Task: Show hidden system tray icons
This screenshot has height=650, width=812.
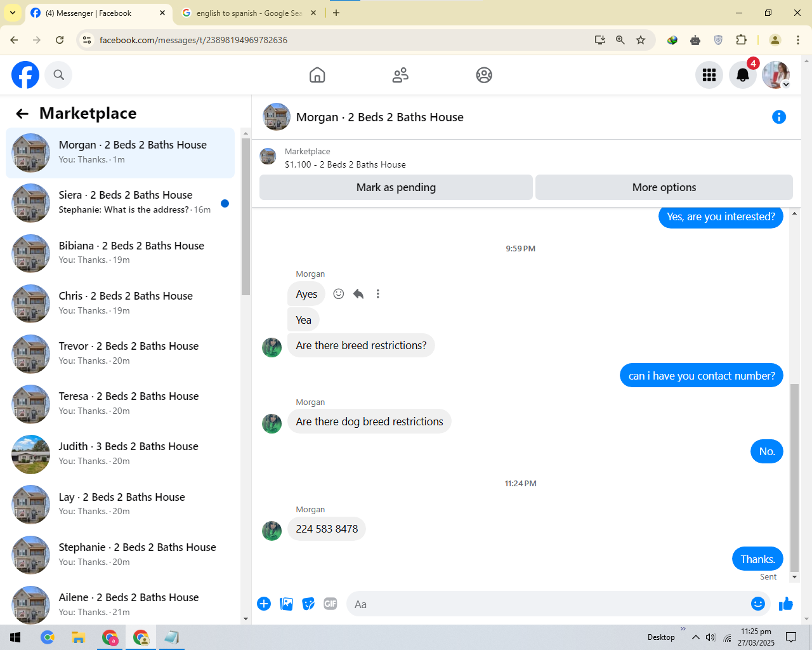Action: click(x=696, y=637)
